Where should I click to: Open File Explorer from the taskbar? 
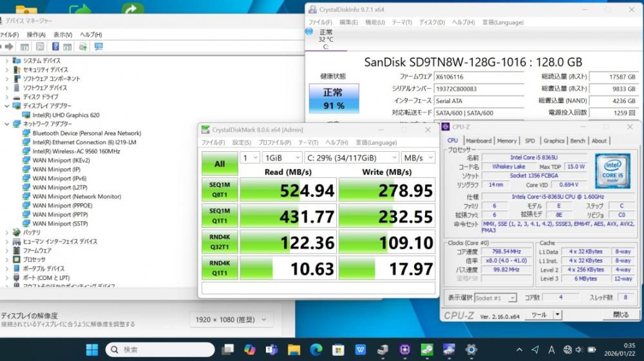[x=294, y=349]
